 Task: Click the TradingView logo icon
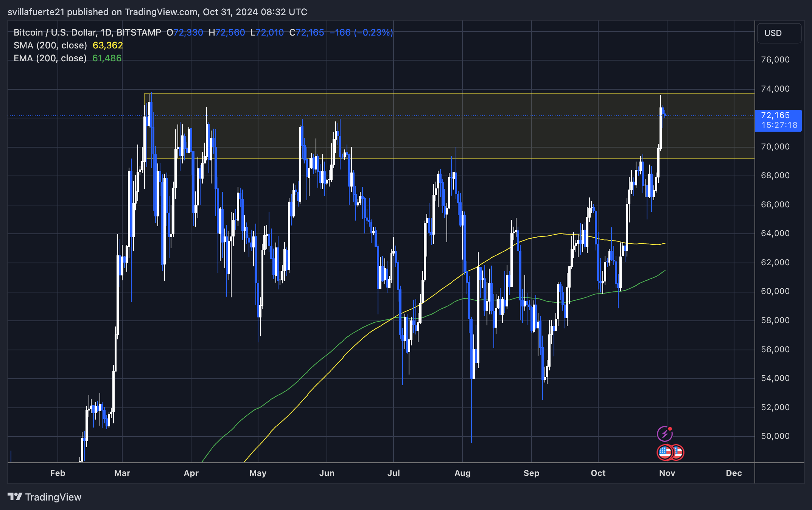tap(15, 496)
